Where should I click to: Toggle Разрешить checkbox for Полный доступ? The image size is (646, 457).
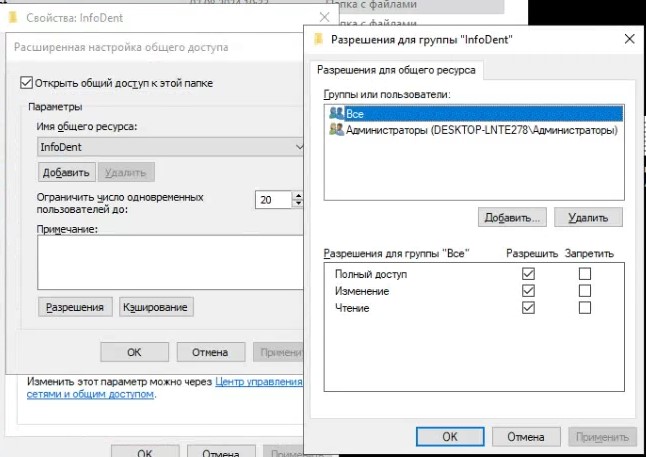[528, 274]
